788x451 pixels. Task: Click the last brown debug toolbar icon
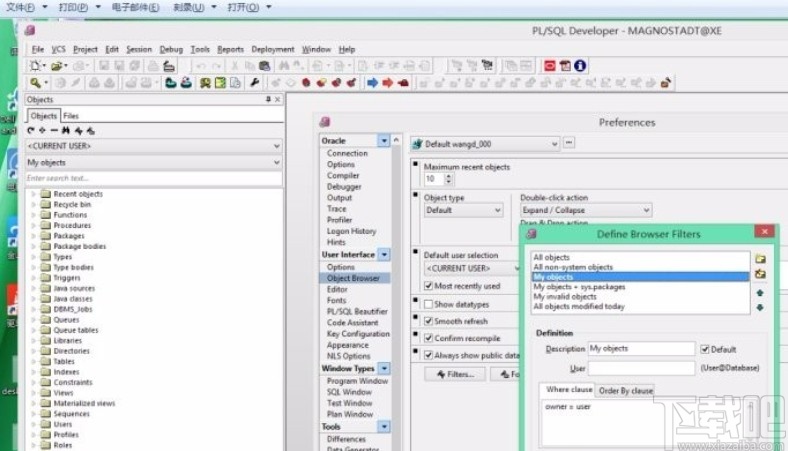[666, 83]
